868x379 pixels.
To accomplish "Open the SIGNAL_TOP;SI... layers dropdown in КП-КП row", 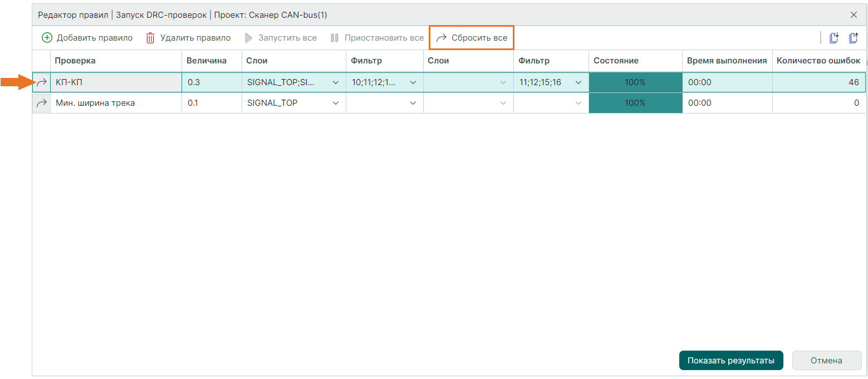I will tap(335, 82).
